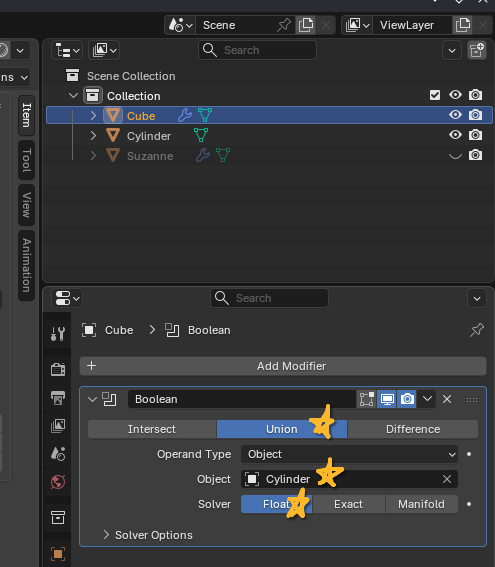
Task: Open the World properties tab icon
Action: coord(58,482)
